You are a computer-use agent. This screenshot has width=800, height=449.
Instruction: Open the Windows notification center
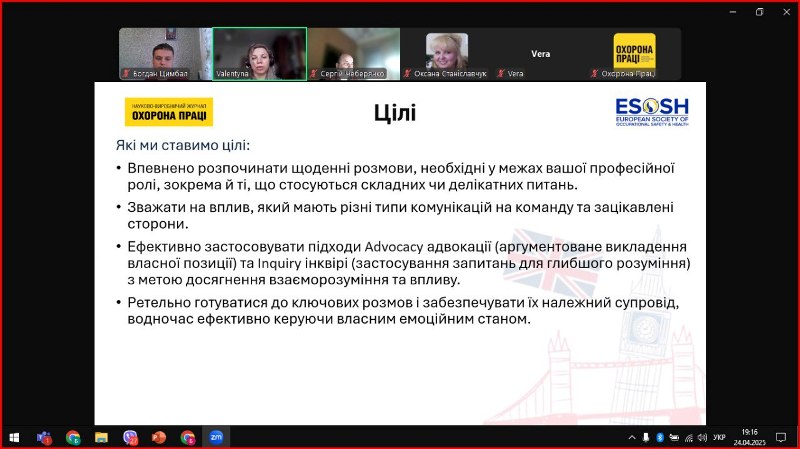click(782, 437)
